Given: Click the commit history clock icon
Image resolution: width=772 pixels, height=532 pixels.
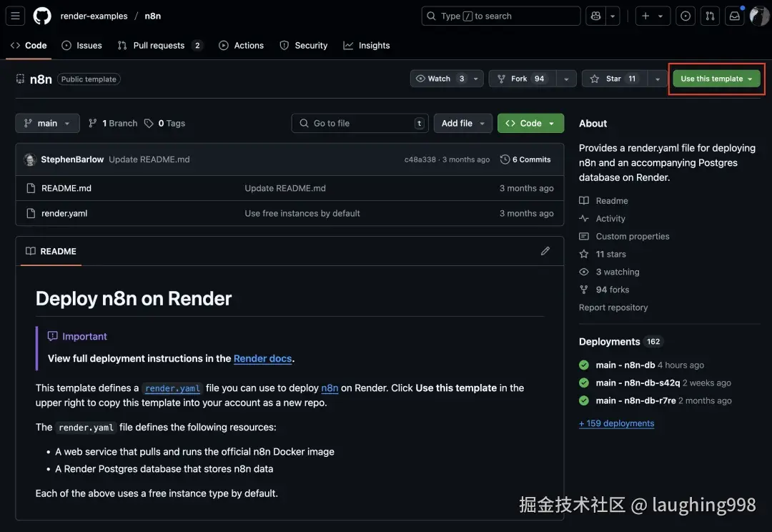Looking at the screenshot, I should [x=505, y=159].
